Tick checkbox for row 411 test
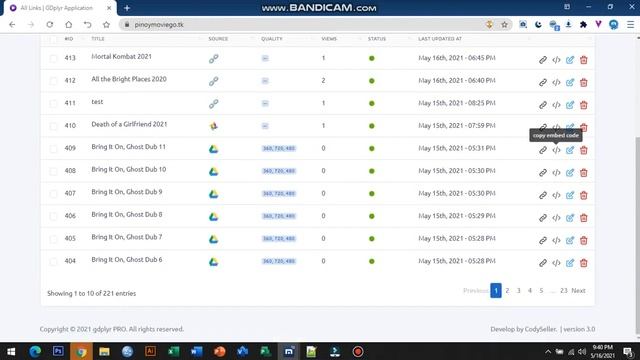This screenshot has width=640, height=360. [x=53, y=103]
